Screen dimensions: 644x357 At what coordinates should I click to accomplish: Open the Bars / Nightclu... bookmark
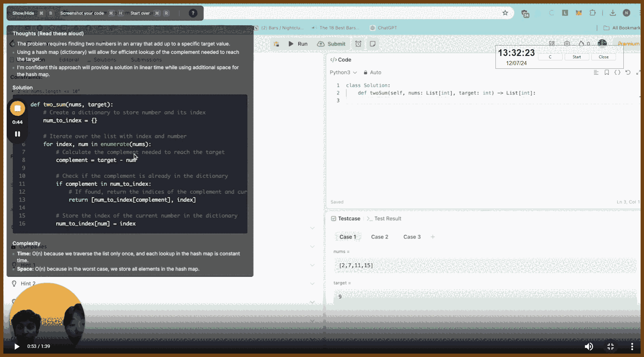[x=279, y=28]
